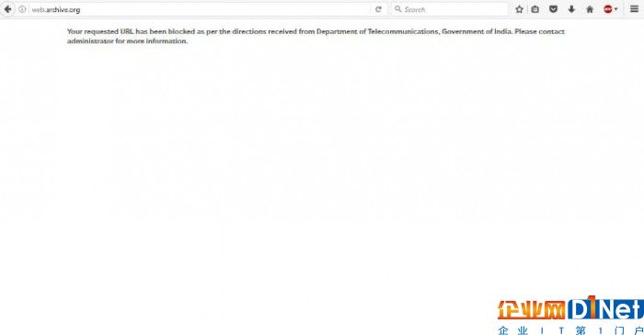Show your bookmarks list icon
This screenshot has height=335, width=644.
[x=535, y=9]
